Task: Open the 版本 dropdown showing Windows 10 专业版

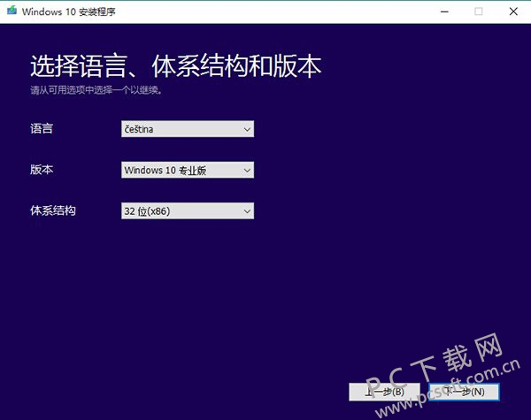Action: (188, 170)
